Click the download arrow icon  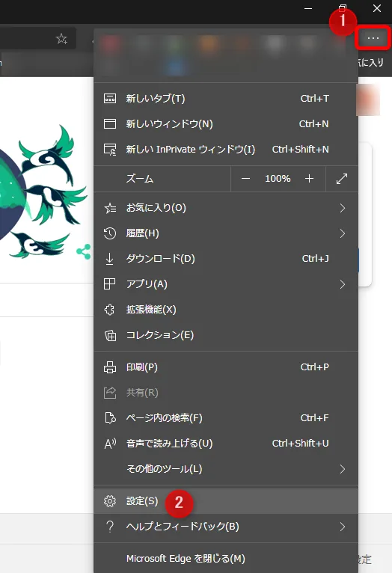[x=110, y=259]
